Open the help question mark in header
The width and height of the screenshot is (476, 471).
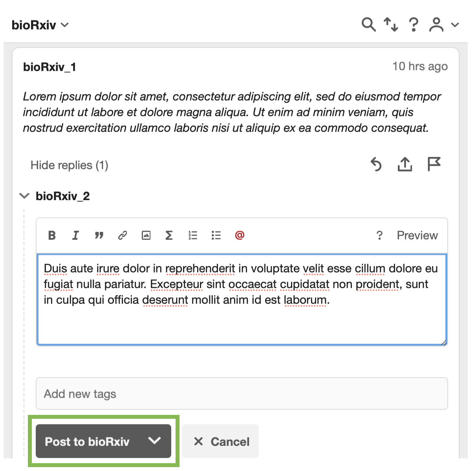pos(413,25)
